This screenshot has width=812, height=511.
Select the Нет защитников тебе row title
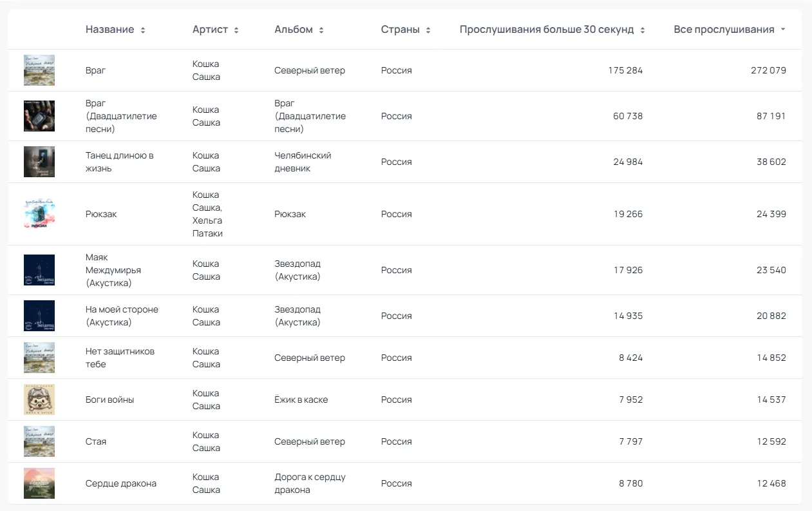click(x=120, y=358)
